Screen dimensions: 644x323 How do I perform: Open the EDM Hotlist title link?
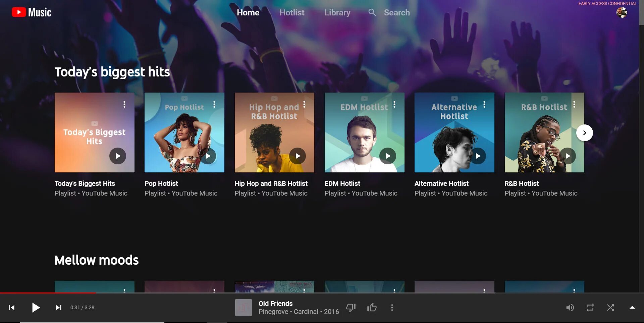pos(342,183)
